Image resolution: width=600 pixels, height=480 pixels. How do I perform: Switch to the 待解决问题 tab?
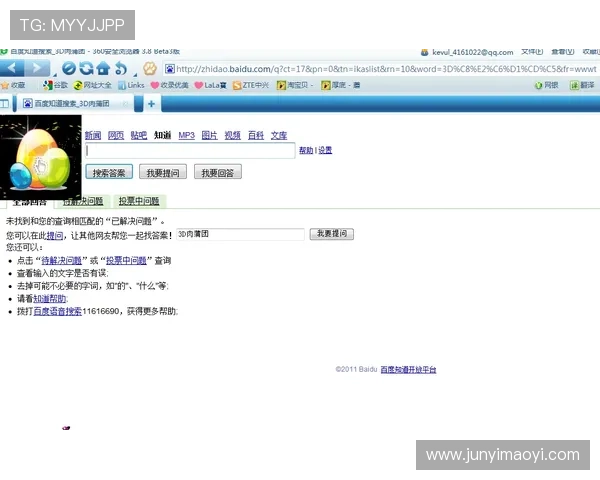pyautogui.click(x=83, y=201)
